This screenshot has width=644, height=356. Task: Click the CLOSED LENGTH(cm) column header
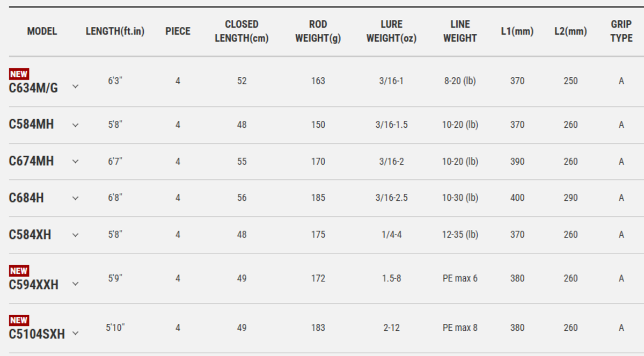click(241, 31)
